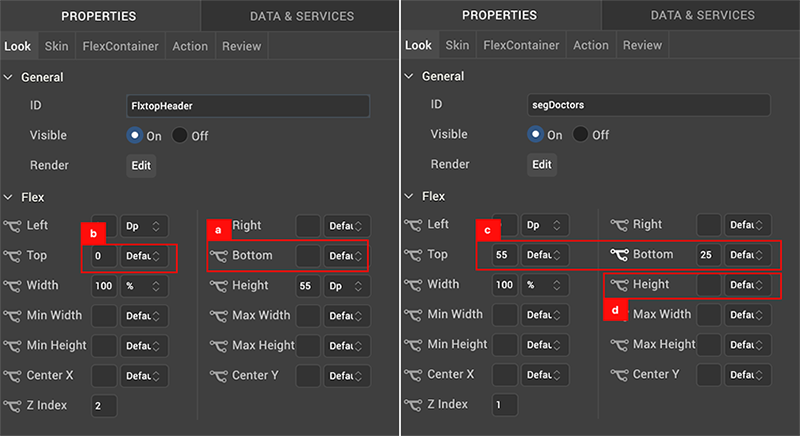Viewport: 800px width, 436px height.
Task: Click the Render Edit button for segDoctors
Action: coord(541,165)
